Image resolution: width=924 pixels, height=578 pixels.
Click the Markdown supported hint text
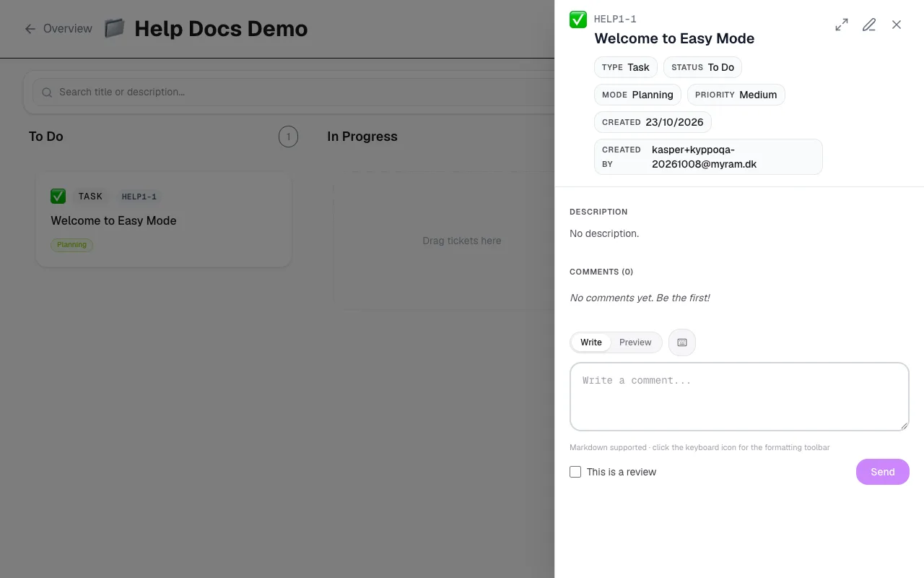click(x=699, y=447)
